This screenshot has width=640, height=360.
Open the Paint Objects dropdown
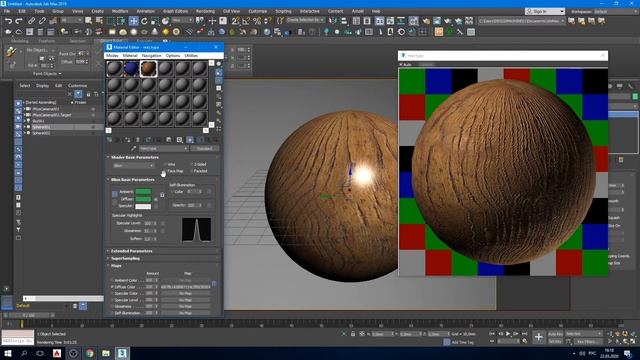click(x=47, y=73)
